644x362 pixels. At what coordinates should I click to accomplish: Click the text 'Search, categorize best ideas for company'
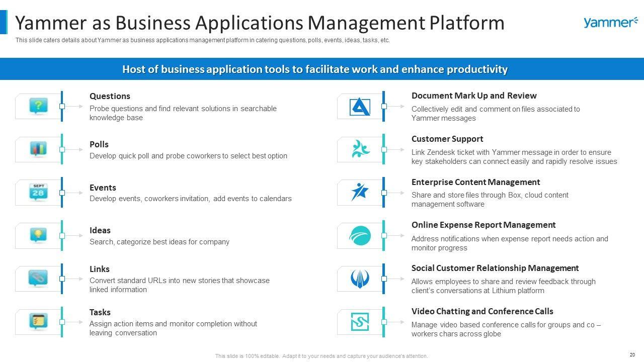tap(159, 242)
